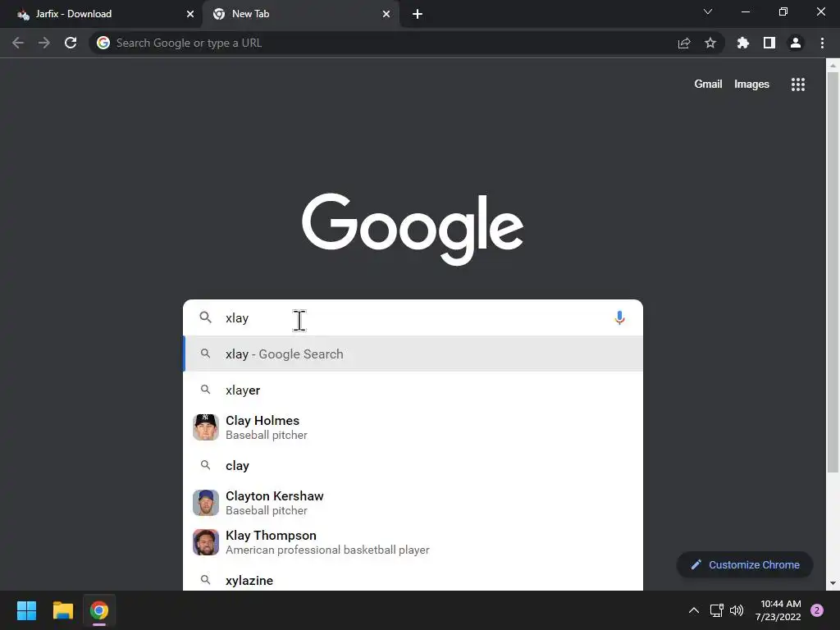This screenshot has height=630, width=840.
Task: Choose the Clayton Kershaw suggestion
Action: coord(413,503)
